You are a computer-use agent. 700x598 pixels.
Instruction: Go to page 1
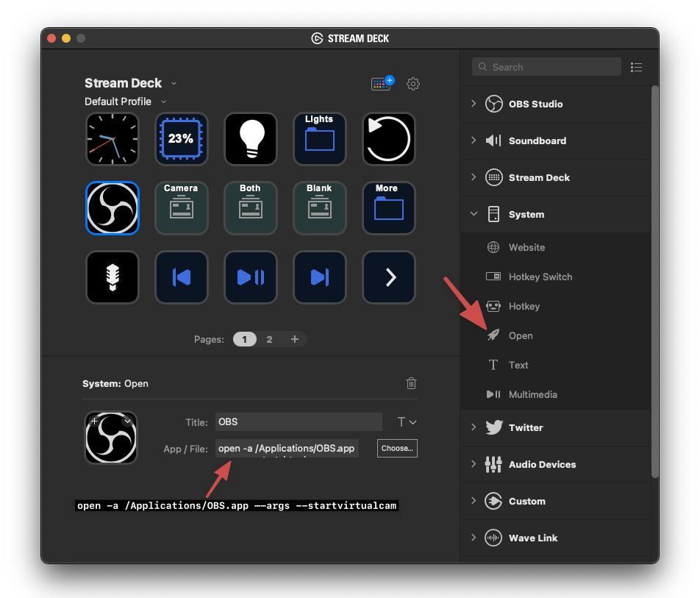(x=245, y=339)
